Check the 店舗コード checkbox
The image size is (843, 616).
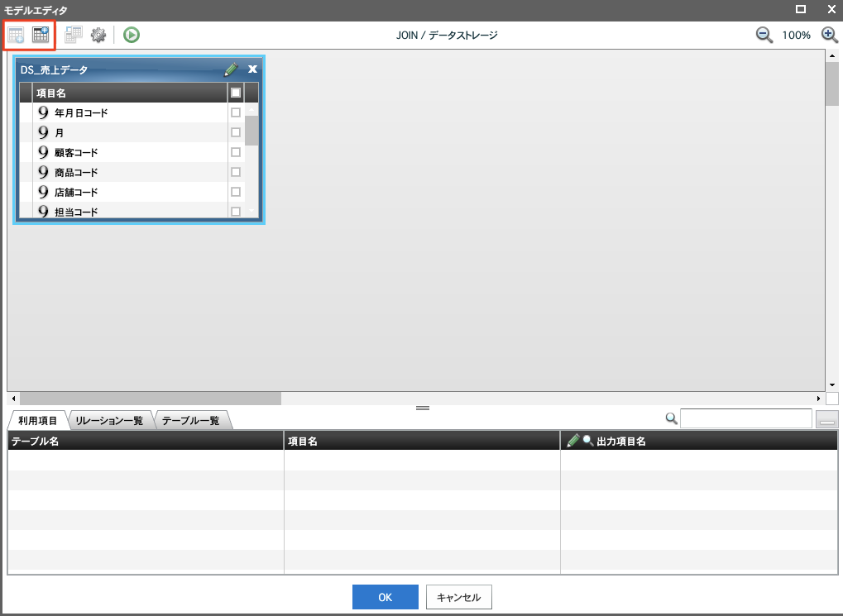236,192
